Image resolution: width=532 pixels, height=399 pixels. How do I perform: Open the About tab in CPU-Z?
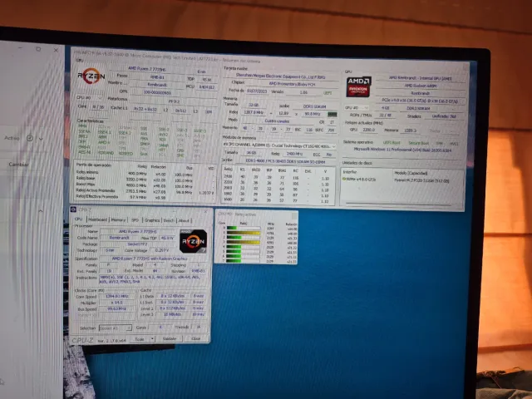(x=183, y=219)
